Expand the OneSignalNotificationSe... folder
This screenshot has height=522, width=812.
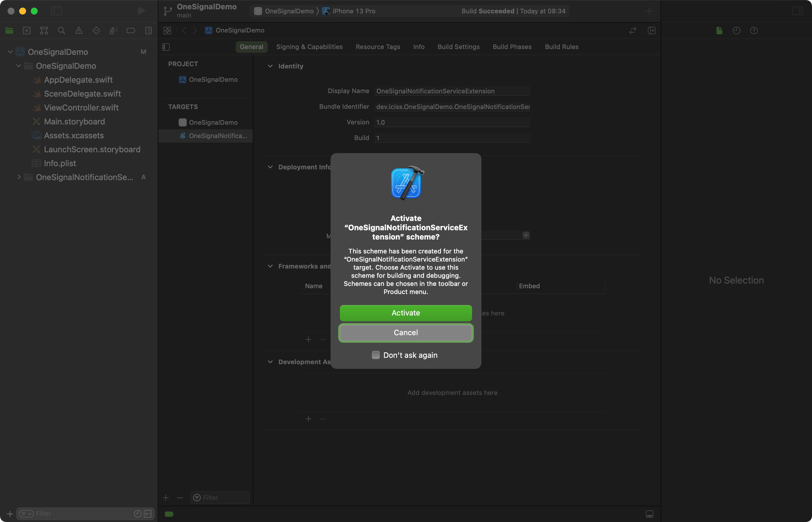coord(19,177)
